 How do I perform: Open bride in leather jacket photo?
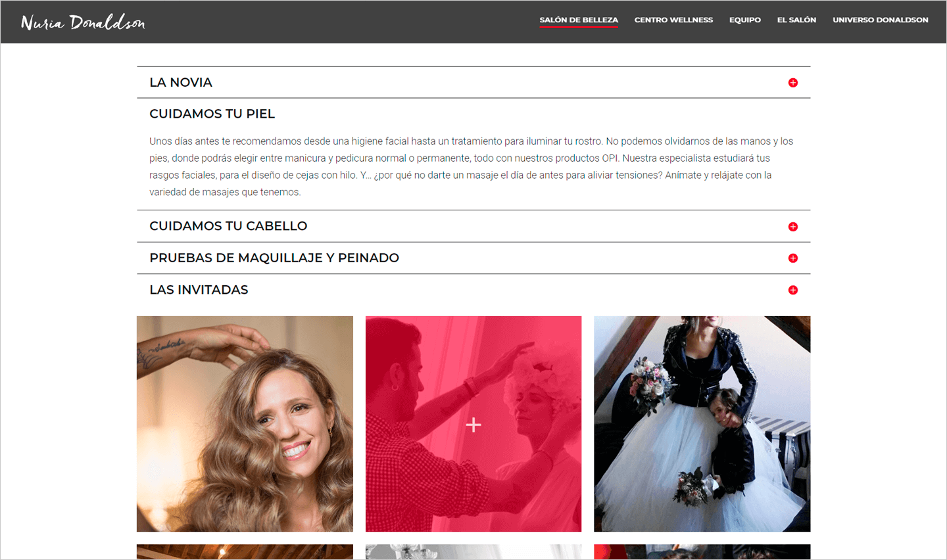702,424
